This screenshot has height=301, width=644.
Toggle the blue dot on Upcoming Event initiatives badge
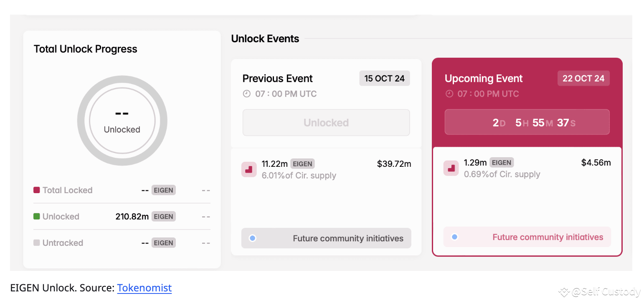click(454, 237)
